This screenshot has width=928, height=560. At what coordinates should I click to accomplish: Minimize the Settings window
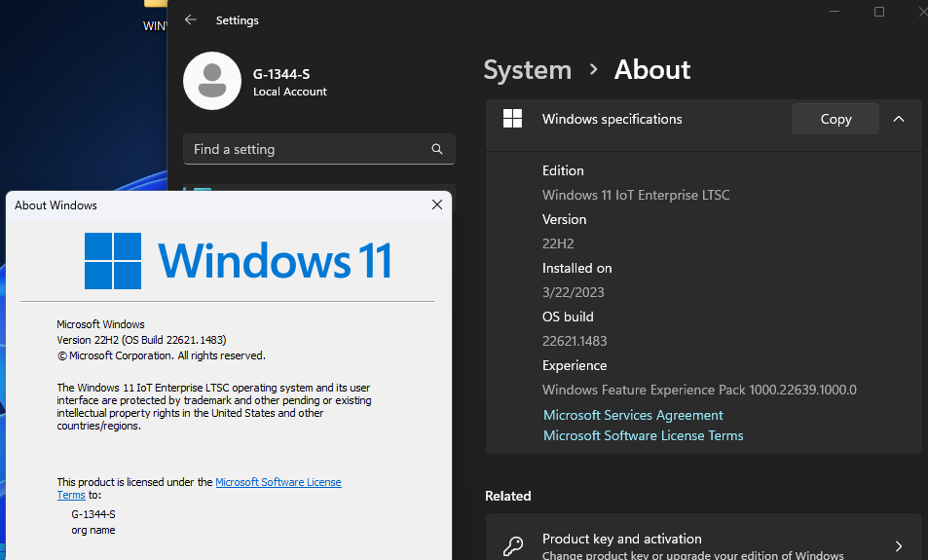pyautogui.click(x=835, y=12)
